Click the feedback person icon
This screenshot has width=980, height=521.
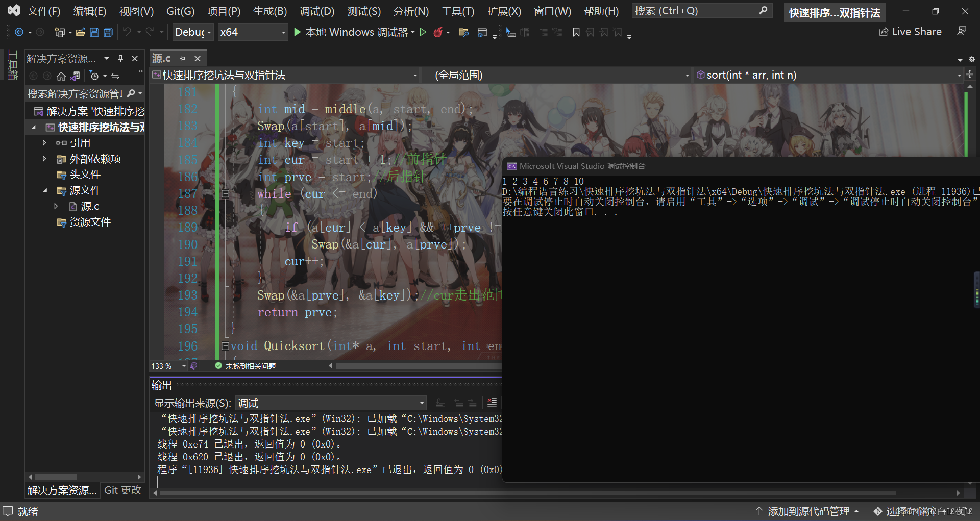pyautogui.click(x=962, y=32)
